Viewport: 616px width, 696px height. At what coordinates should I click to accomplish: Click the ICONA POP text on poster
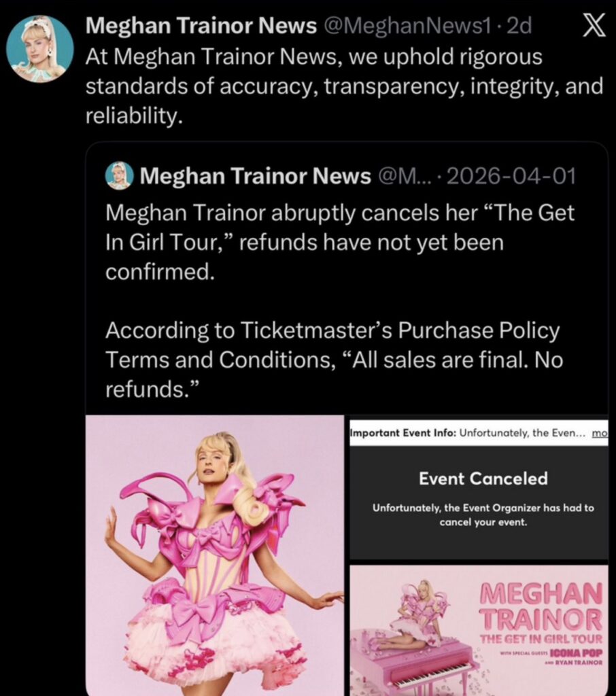click(576, 653)
